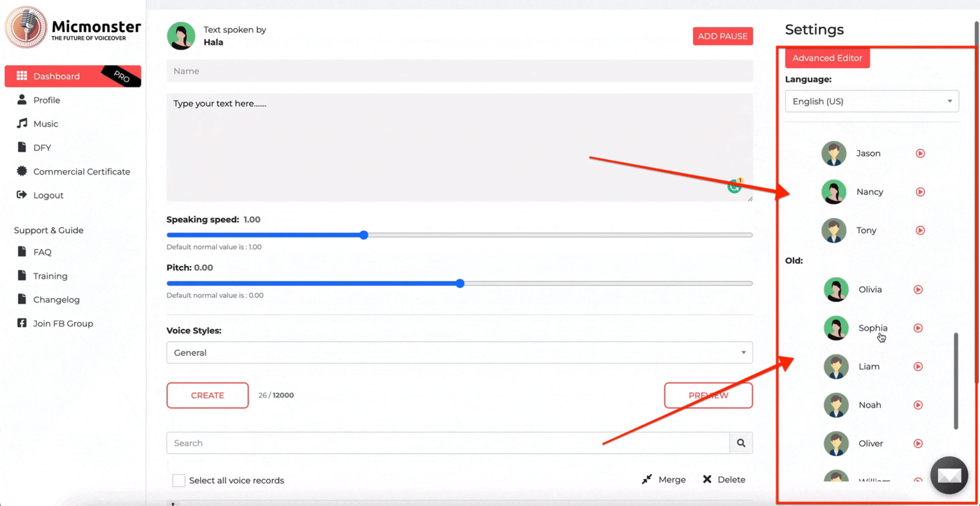The height and width of the screenshot is (506, 980).
Task: Click the ADD PAUSE button
Action: click(x=722, y=36)
